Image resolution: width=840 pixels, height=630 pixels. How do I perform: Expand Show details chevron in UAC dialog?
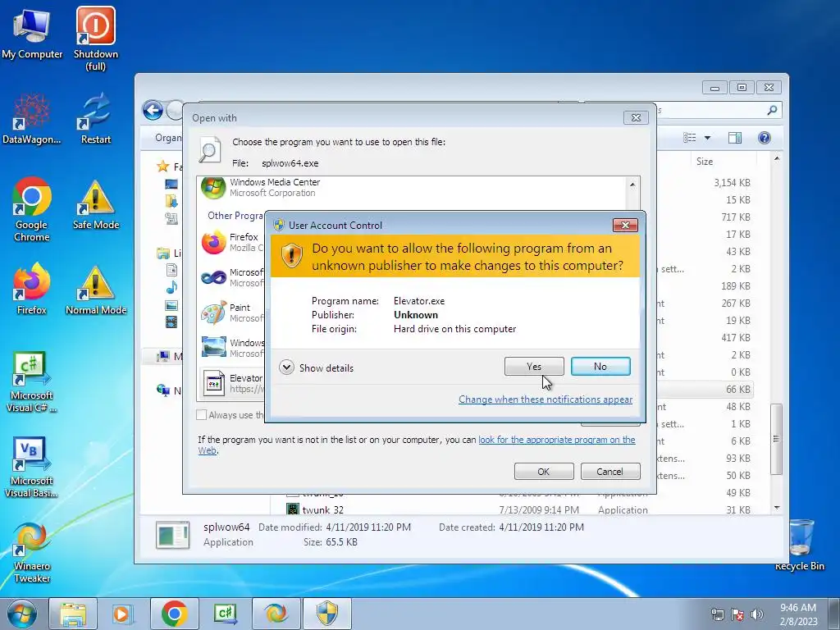tap(286, 367)
